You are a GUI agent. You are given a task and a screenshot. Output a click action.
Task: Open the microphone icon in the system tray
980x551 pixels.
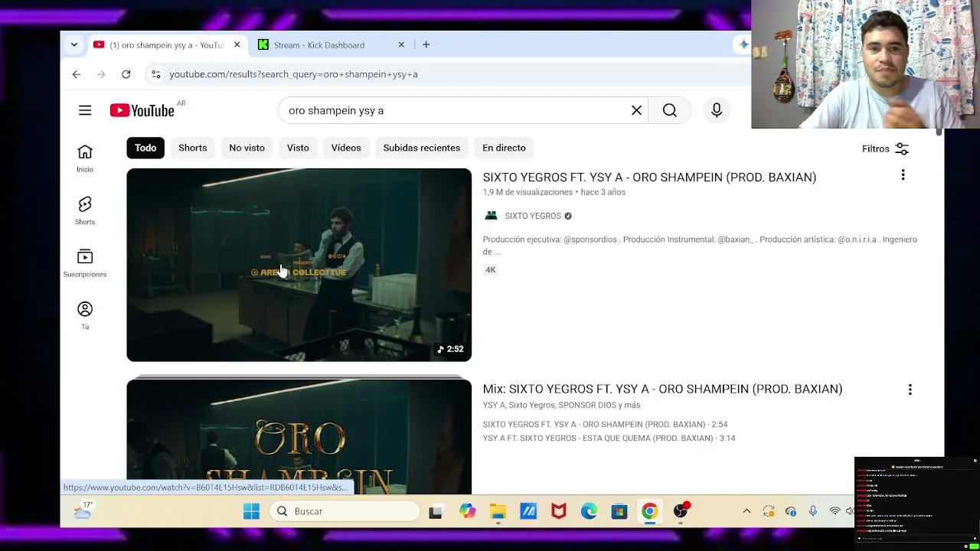pos(813,511)
